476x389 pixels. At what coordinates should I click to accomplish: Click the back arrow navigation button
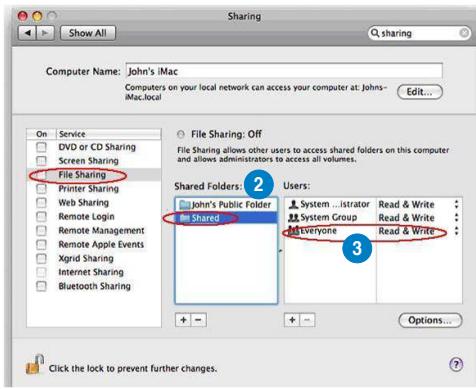point(28,33)
